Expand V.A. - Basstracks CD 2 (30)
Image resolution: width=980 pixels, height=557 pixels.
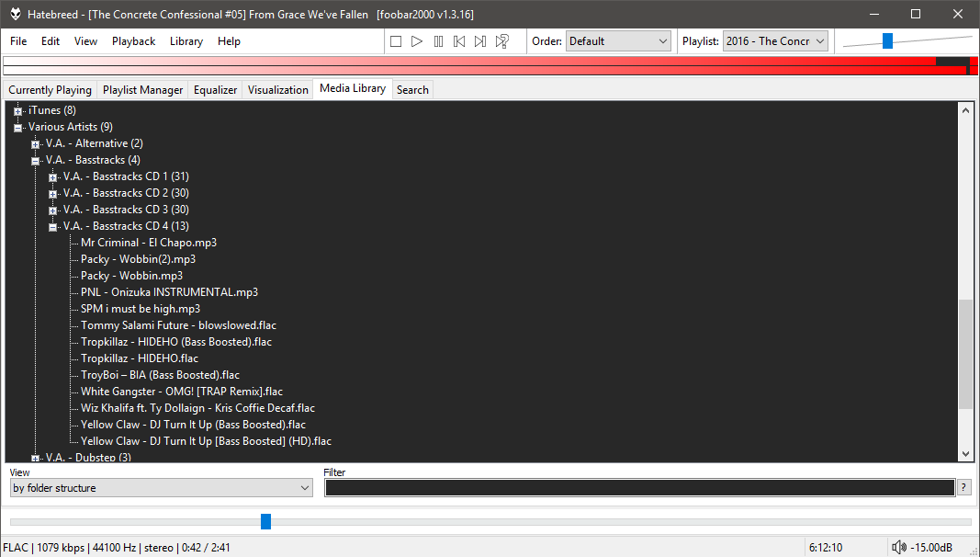tap(53, 194)
